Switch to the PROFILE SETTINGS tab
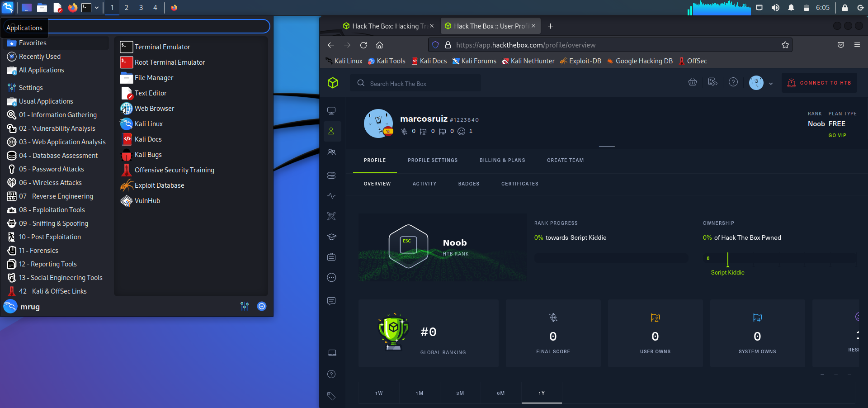The image size is (868, 408). 432,160
